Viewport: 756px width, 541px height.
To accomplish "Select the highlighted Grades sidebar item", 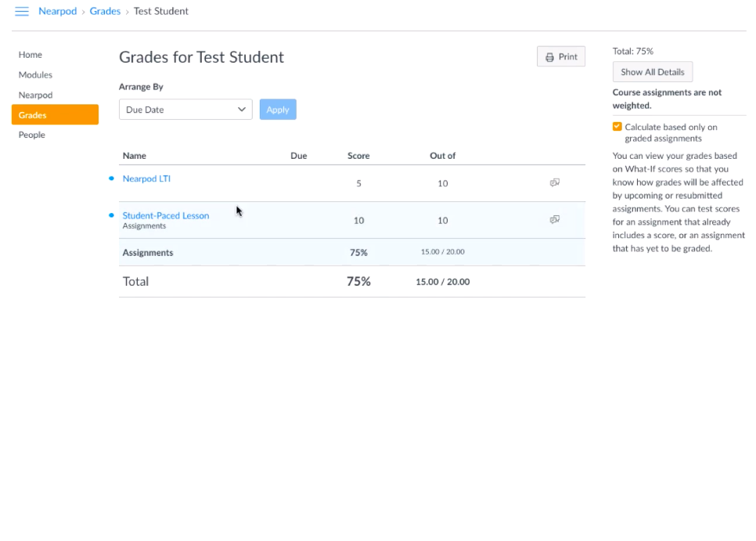I will click(x=55, y=115).
